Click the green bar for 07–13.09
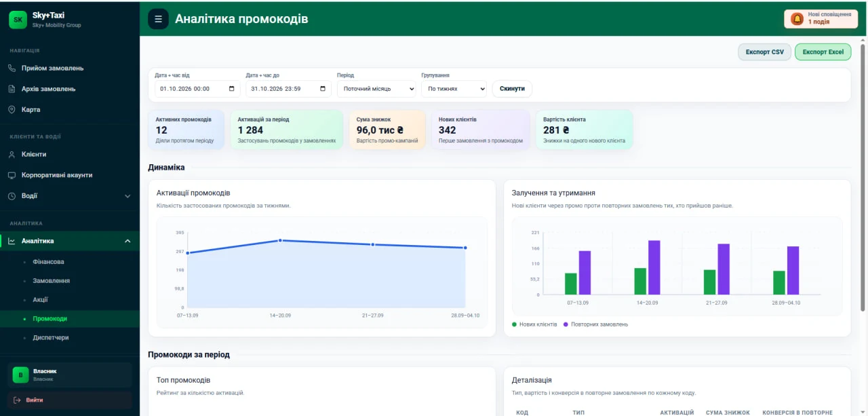Viewport: 868px width, 416px height. click(x=571, y=284)
